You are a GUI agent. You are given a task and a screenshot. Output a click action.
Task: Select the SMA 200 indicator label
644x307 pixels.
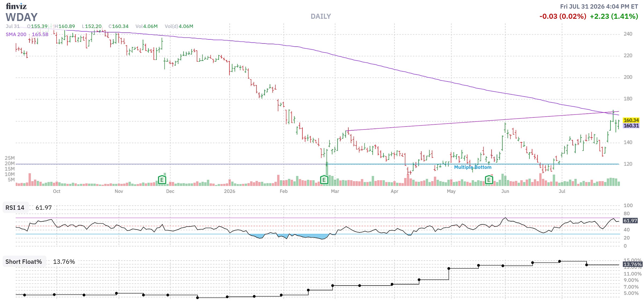click(x=16, y=34)
